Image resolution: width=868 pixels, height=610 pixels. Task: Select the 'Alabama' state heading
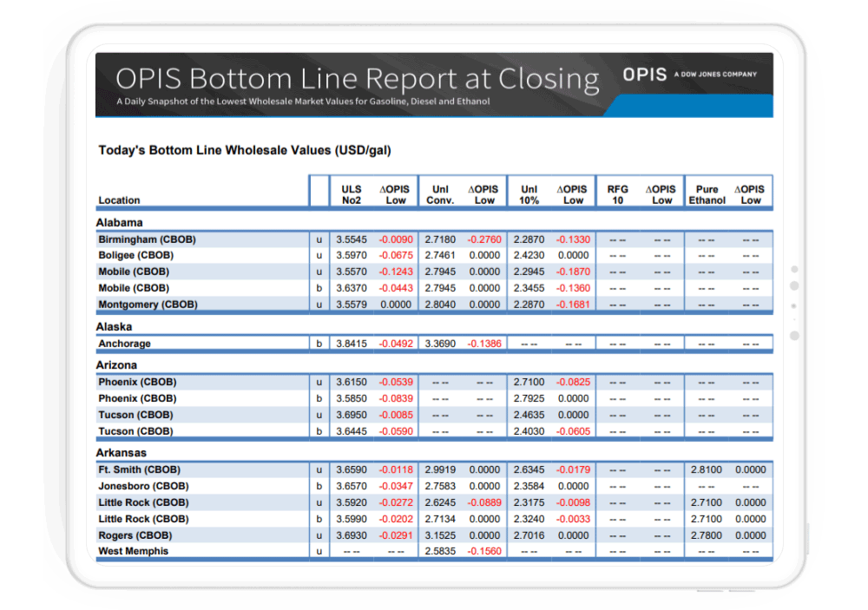point(120,222)
